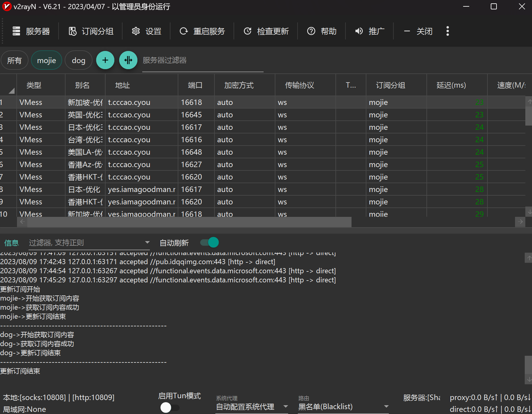Sort by the 订阅分组 column header
The width and height of the screenshot is (532, 414).
click(x=396, y=85)
